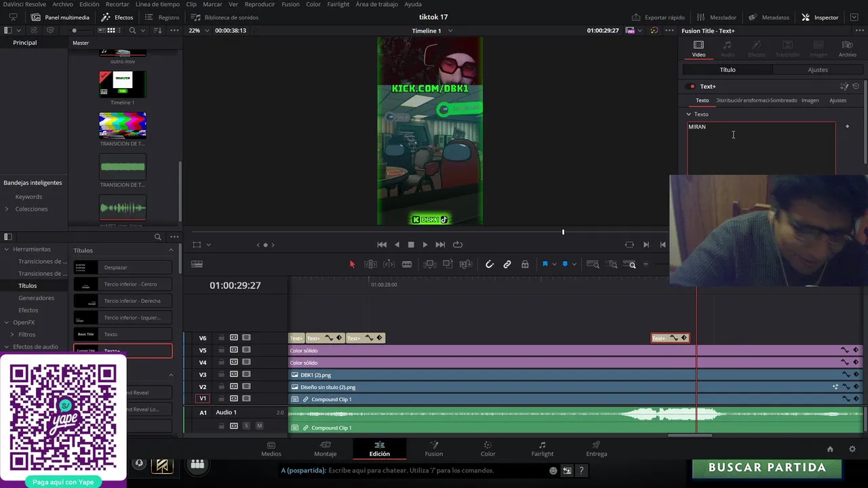868x488 pixels.
Task: Switch to the Fairlight page
Action: pyautogui.click(x=542, y=449)
